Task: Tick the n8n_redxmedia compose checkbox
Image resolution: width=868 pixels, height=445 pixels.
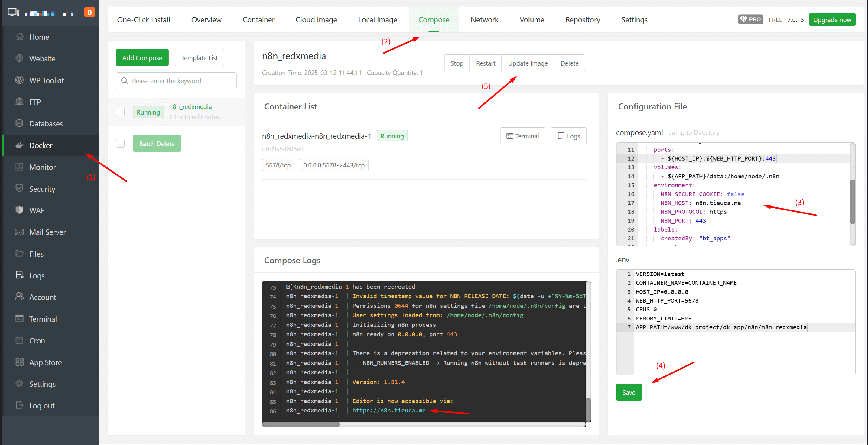Action: pos(120,112)
